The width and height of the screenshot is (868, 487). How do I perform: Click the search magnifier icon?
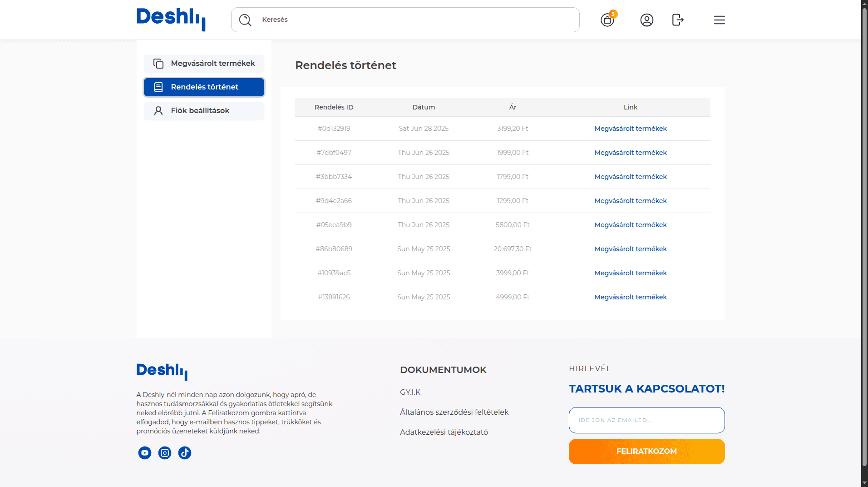coord(245,20)
